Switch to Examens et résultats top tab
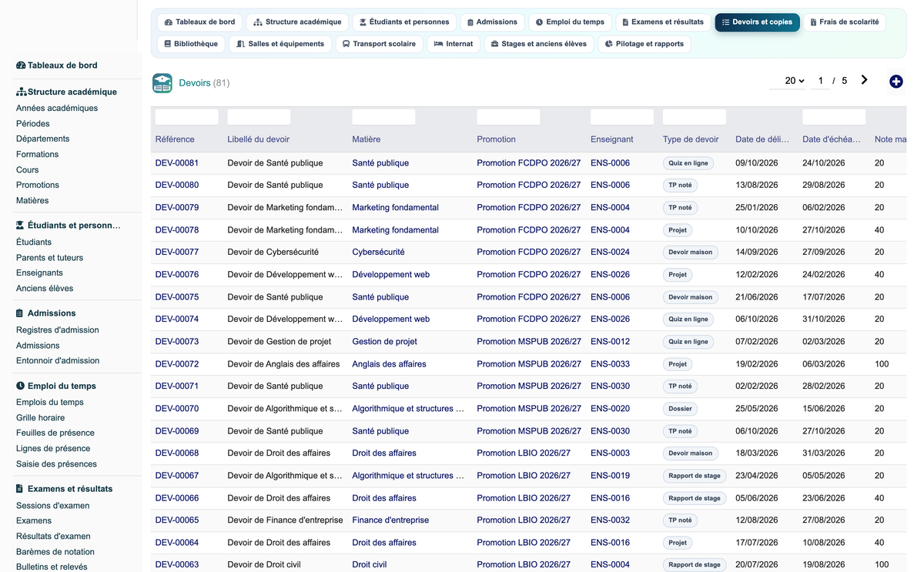 pyautogui.click(x=662, y=22)
